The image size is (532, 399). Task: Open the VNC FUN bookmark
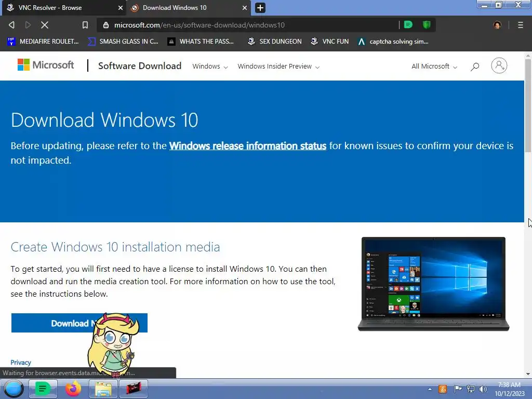[329, 42]
